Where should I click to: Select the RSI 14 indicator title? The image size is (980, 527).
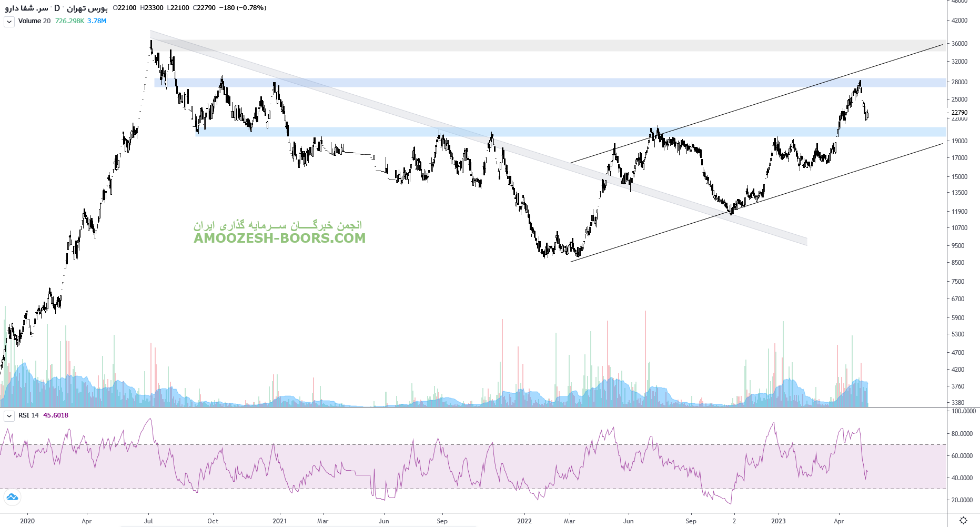pyautogui.click(x=28, y=415)
